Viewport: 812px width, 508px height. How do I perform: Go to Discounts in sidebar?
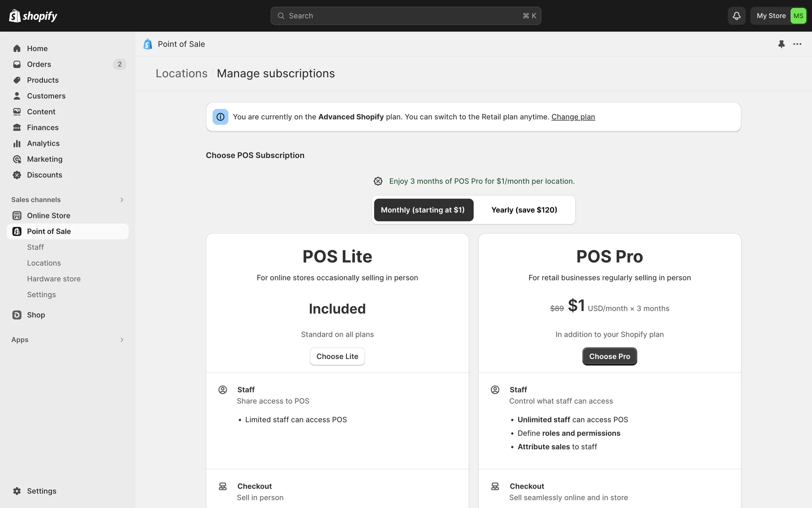click(x=44, y=175)
